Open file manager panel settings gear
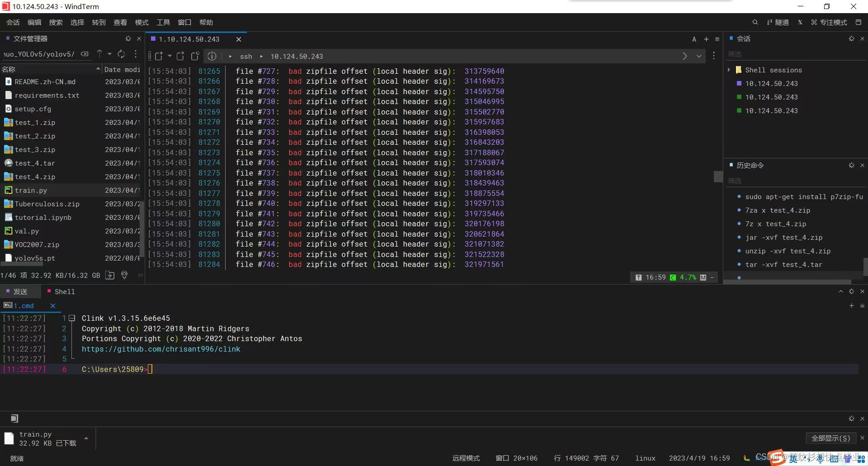The image size is (868, 466). (x=128, y=39)
